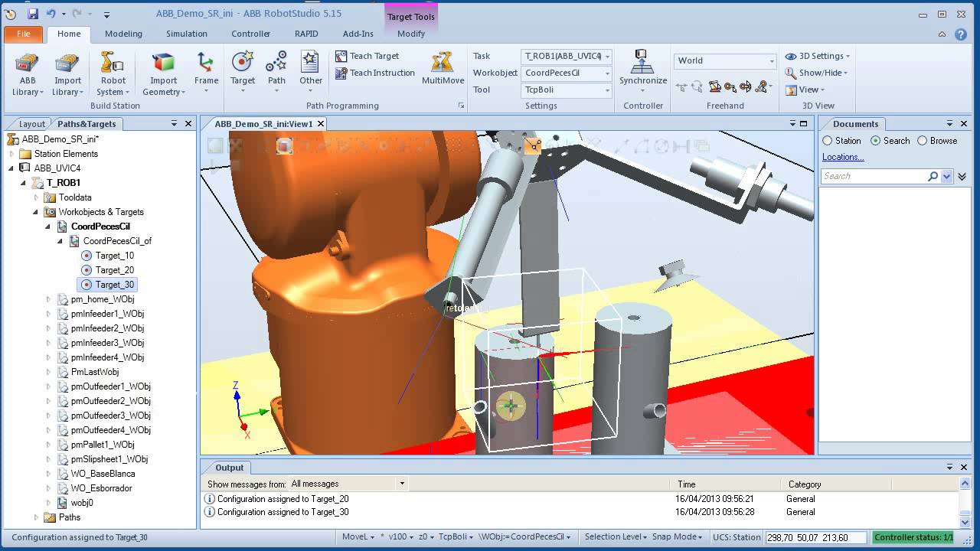Open the MultiMove tool

(443, 69)
